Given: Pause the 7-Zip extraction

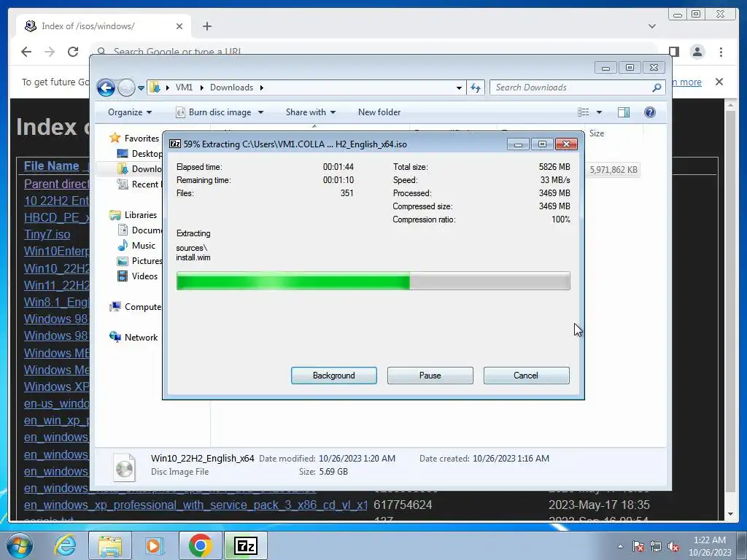Looking at the screenshot, I should pos(430,376).
